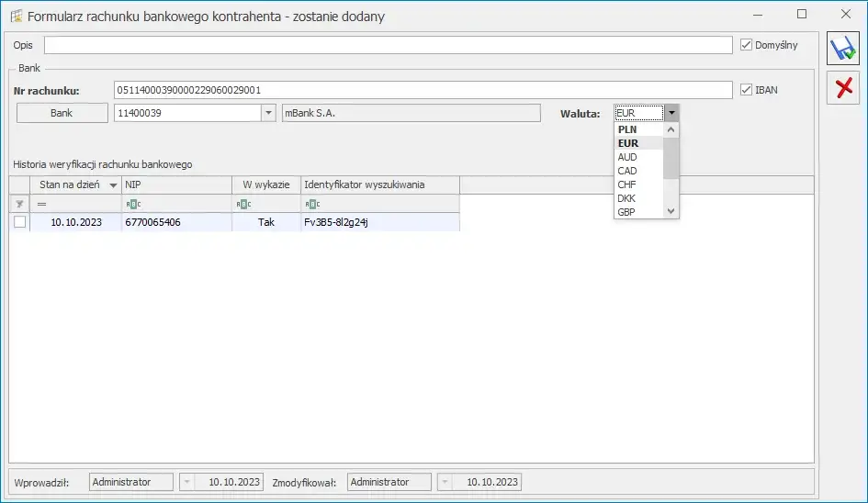Viewport: 868px width, 503px height.
Task: Click the filter funnel icon in the grid
Action: point(19,204)
